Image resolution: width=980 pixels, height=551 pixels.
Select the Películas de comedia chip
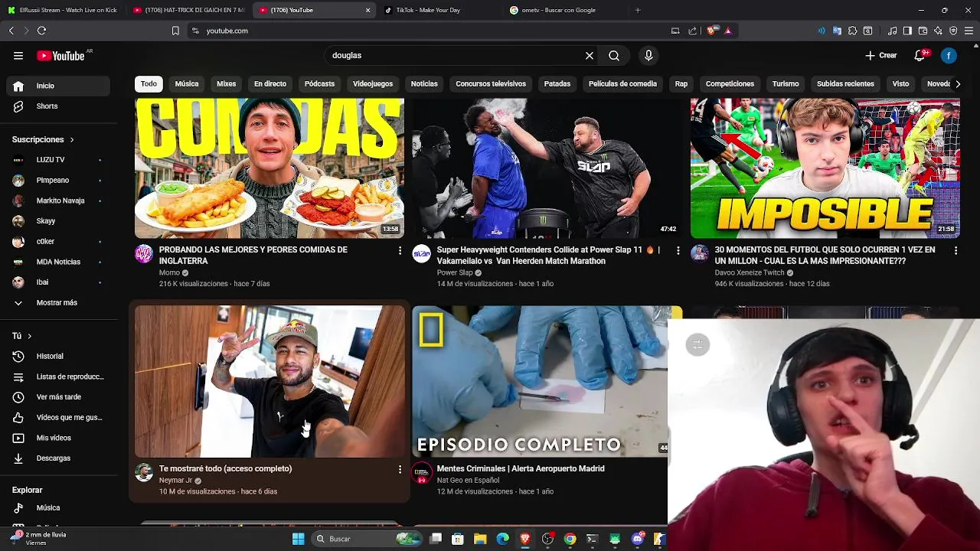pyautogui.click(x=622, y=83)
